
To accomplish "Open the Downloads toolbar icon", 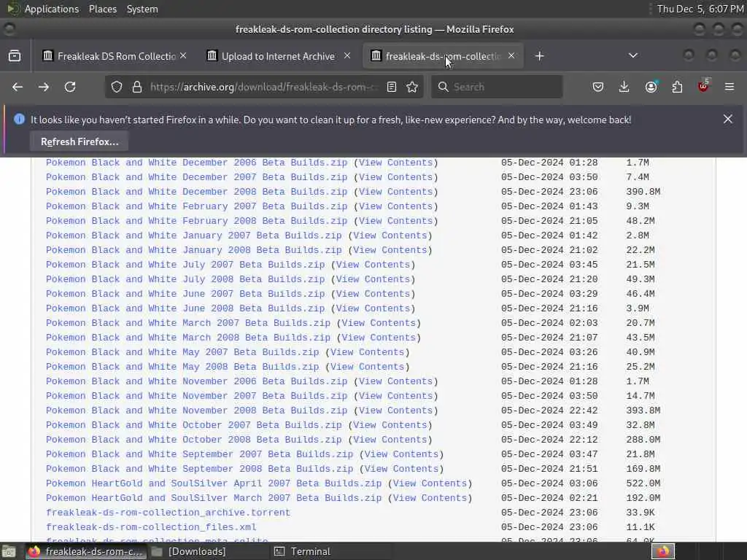I will [x=624, y=87].
